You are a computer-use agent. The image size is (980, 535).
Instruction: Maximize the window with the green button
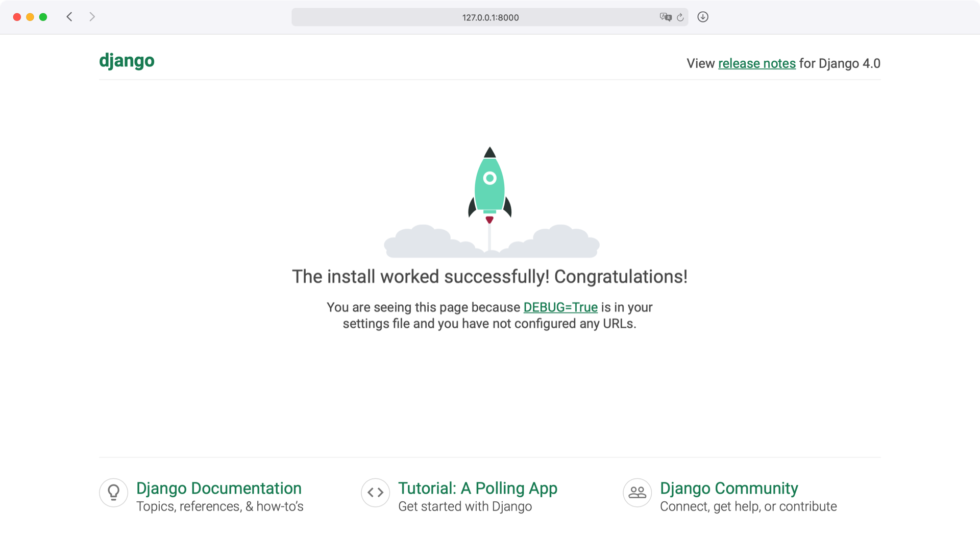(43, 17)
